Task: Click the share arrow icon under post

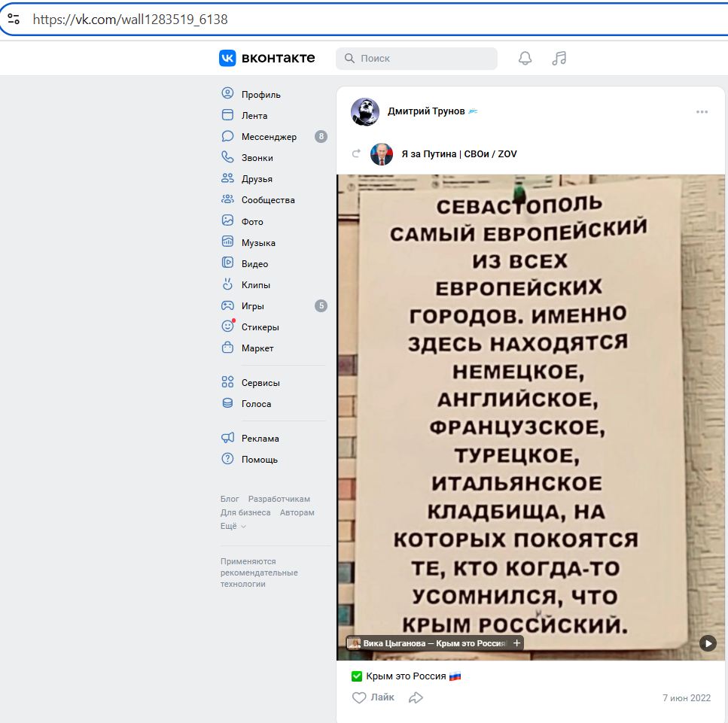Action: pyautogui.click(x=416, y=697)
